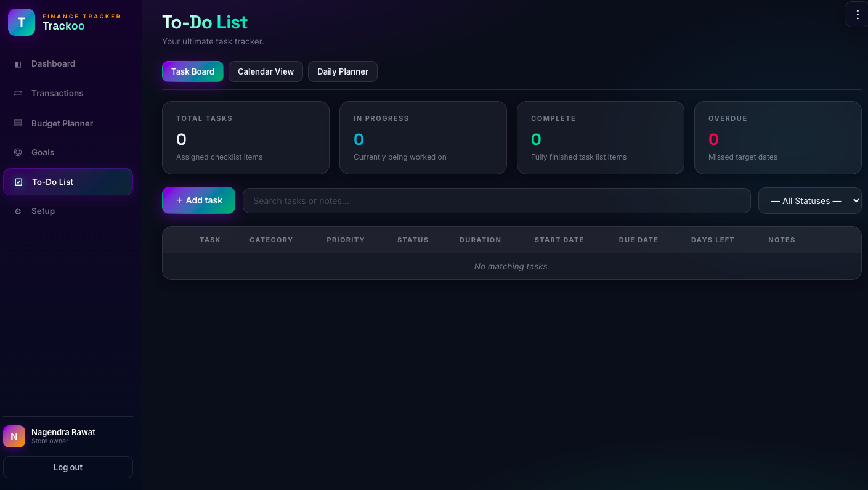Click the Log out button
Screen dimensions: 868x490
[68, 467]
